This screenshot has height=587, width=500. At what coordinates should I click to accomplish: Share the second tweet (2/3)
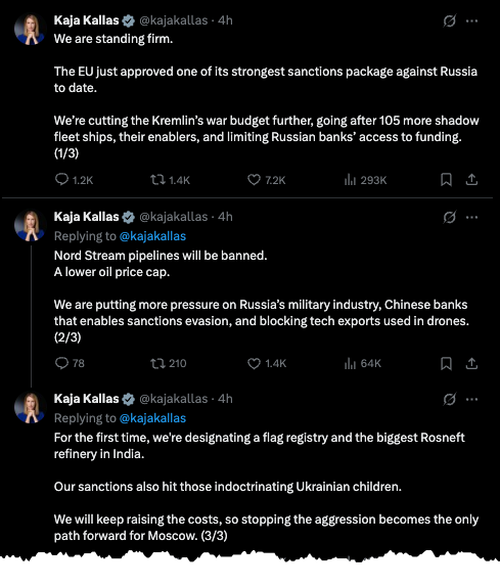click(472, 363)
